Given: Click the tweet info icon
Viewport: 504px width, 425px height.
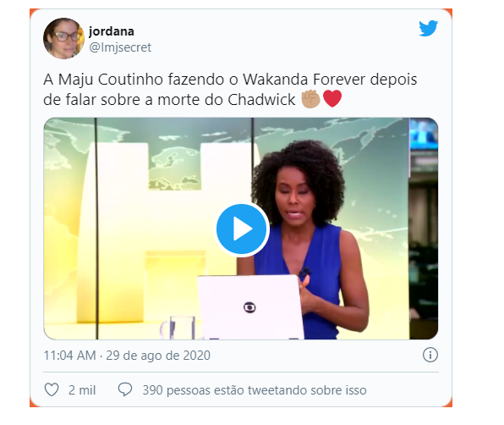Looking at the screenshot, I should (x=430, y=356).
